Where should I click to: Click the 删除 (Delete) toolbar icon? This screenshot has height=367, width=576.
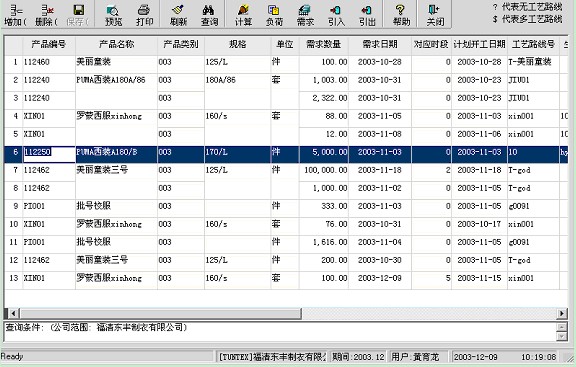tap(47, 10)
